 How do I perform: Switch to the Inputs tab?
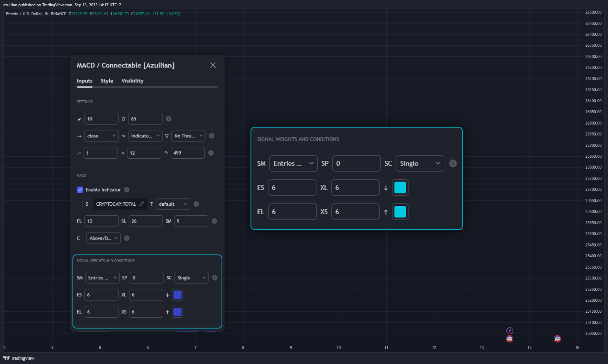click(84, 81)
